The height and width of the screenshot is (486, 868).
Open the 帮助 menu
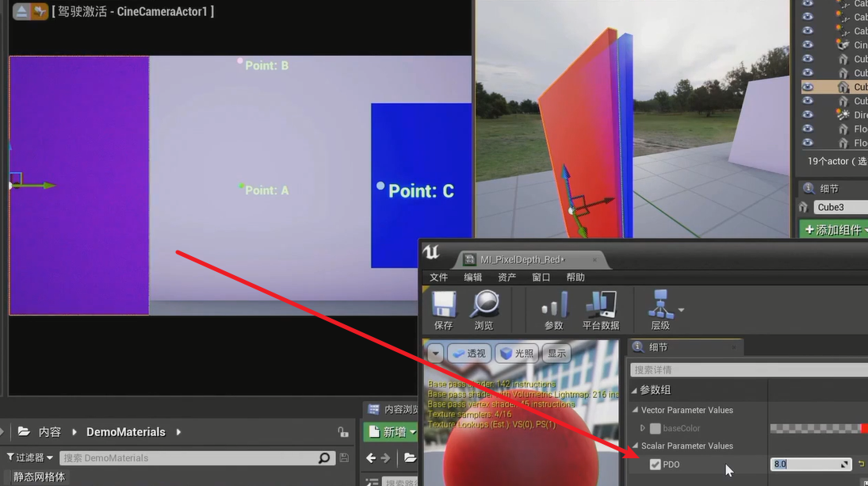(575, 277)
